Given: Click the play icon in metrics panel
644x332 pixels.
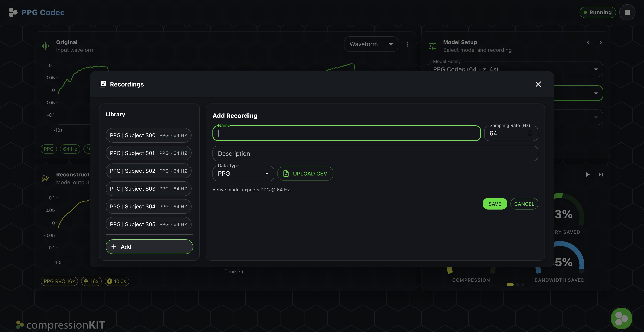Looking at the screenshot, I should click(587, 175).
